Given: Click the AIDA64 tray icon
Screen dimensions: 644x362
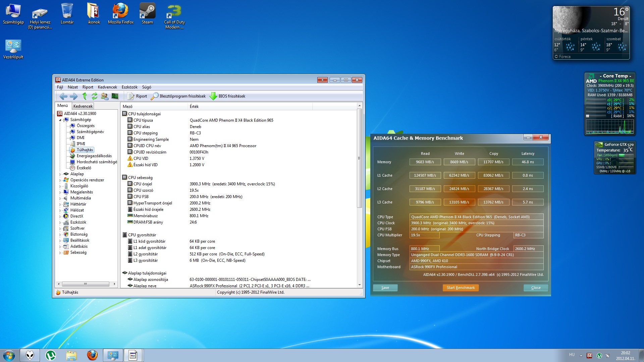Looking at the screenshot, I should [x=589, y=356].
